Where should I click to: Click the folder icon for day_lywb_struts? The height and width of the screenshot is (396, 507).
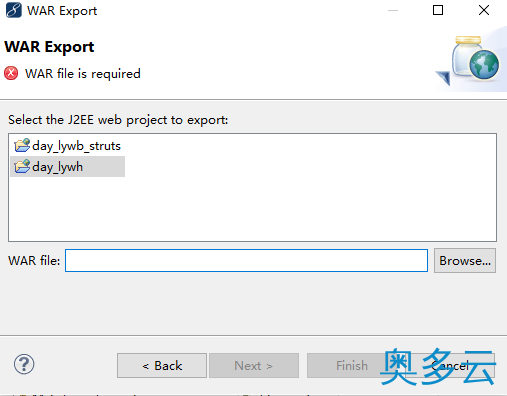point(22,146)
